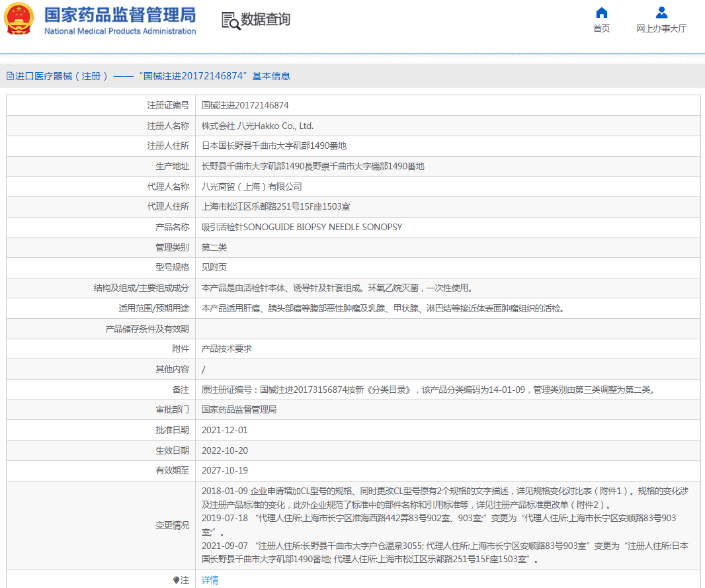Image resolution: width=705 pixels, height=588 pixels.
Task: Go to 首页 via the house icon
Action: click(x=601, y=13)
